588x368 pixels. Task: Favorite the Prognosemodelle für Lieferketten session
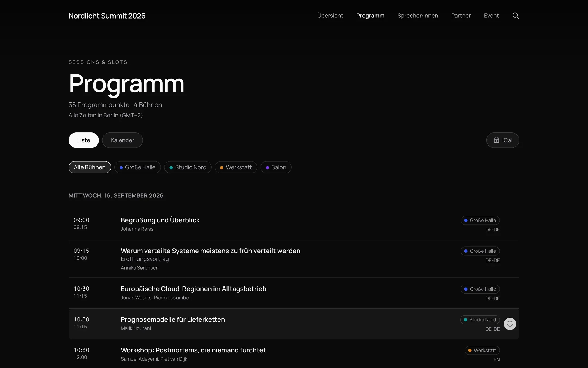pos(510,324)
